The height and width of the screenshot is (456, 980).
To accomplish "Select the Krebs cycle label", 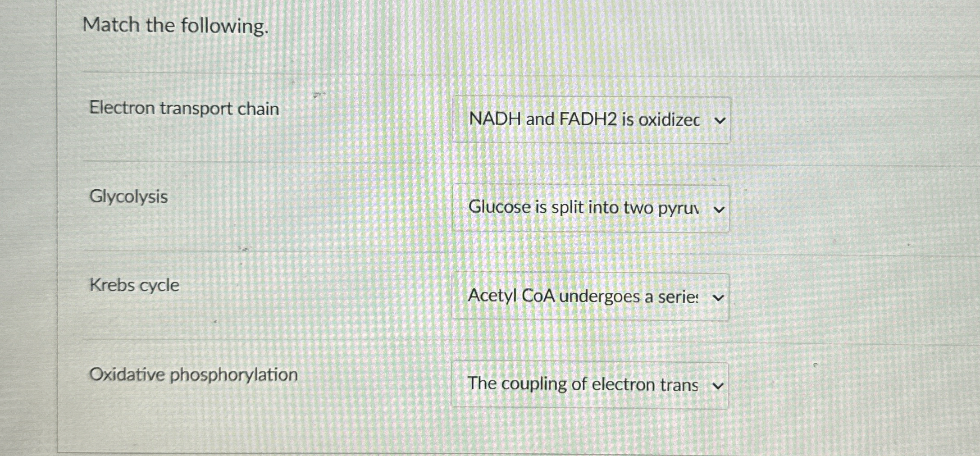I will [134, 285].
